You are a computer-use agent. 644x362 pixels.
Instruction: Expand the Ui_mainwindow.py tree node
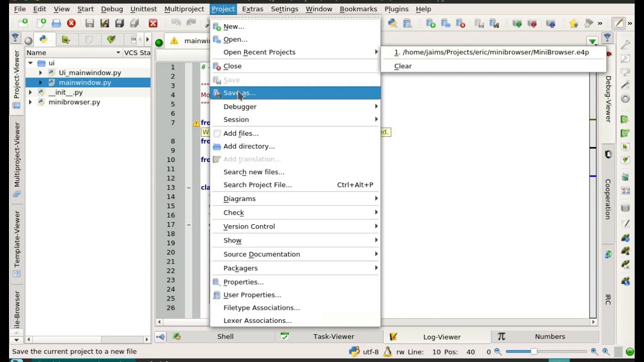click(40, 73)
